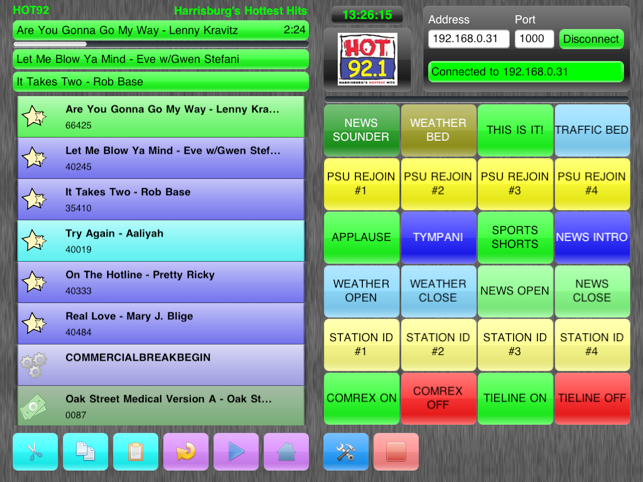The image size is (643, 482).
Task: Turn TIELINE ON
Action: tap(515, 398)
